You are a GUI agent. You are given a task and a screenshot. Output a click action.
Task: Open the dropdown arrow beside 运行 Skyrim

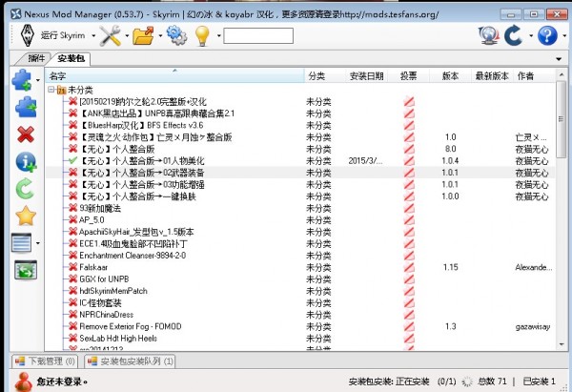(93, 36)
